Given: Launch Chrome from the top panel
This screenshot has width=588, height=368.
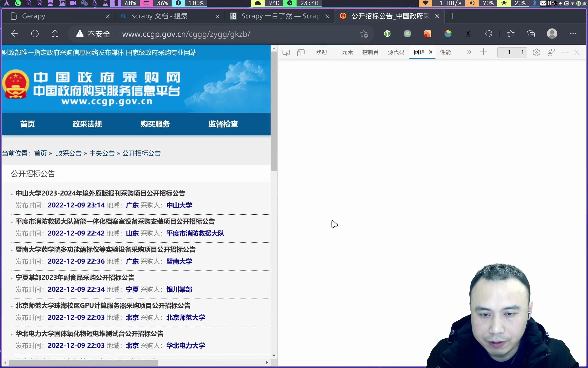Looking at the screenshot, I should (x=18, y=3).
